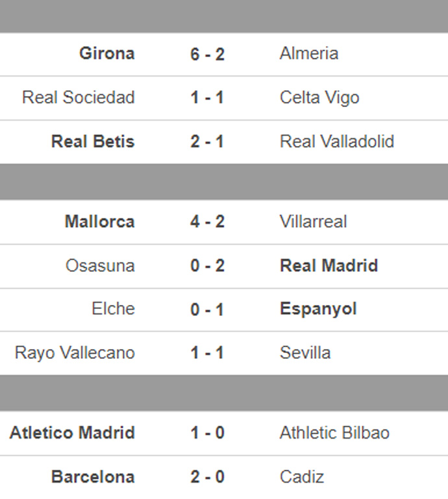Image resolution: width=448 pixels, height=499 pixels.
Task: Open Celta Vigo team page
Action: 319,98
